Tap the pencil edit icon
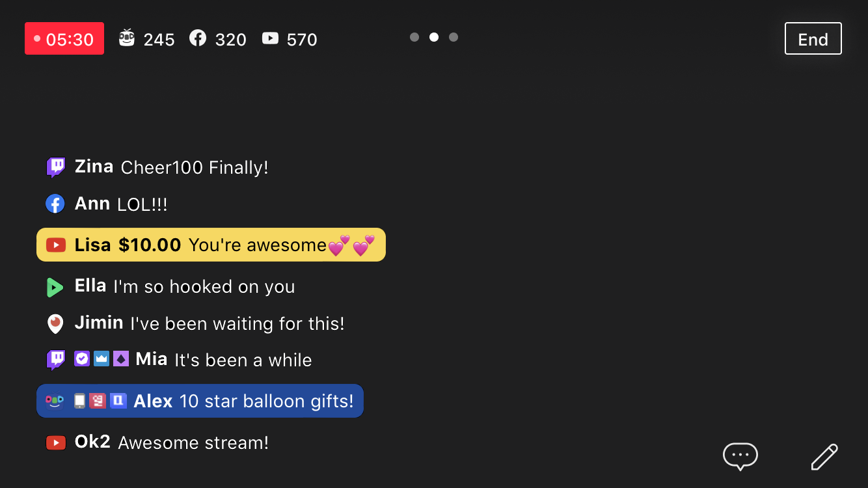This screenshot has width=868, height=488. tap(824, 457)
